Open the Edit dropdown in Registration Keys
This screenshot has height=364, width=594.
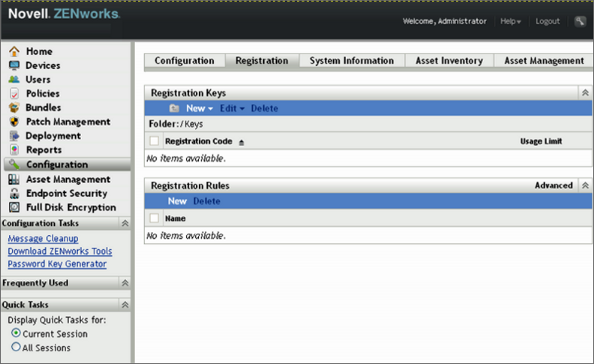232,108
